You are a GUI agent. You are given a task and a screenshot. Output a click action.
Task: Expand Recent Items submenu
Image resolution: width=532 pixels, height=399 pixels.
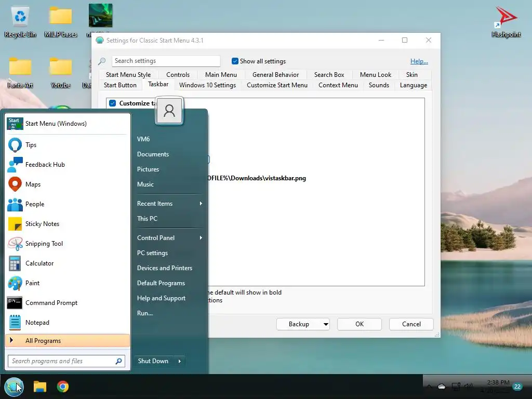(169, 204)
